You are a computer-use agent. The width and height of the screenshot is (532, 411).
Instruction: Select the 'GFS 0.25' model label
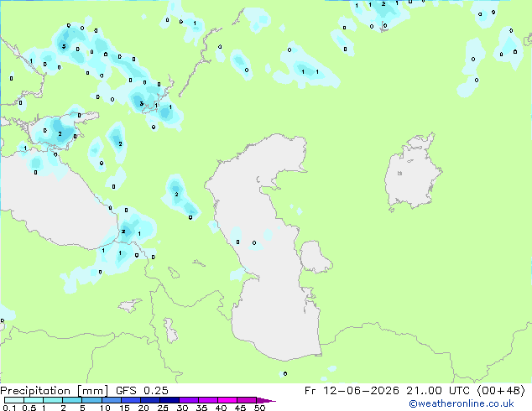pos(142,391)
